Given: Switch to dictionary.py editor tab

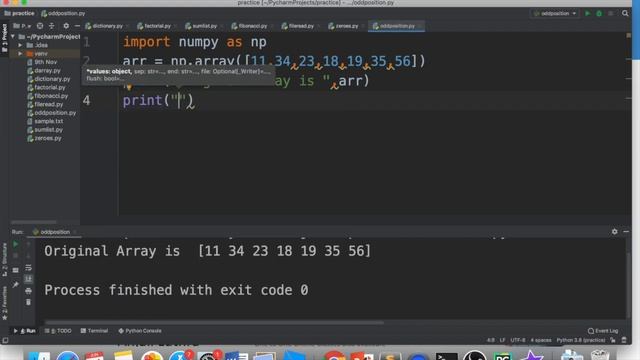Looking at the screenshot, I should [107, 26].
